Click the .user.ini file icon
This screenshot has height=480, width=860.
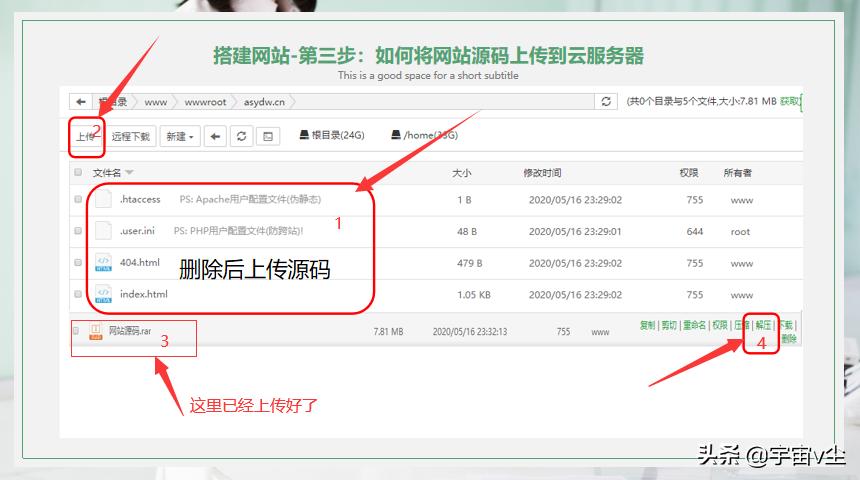coord(103,230)
